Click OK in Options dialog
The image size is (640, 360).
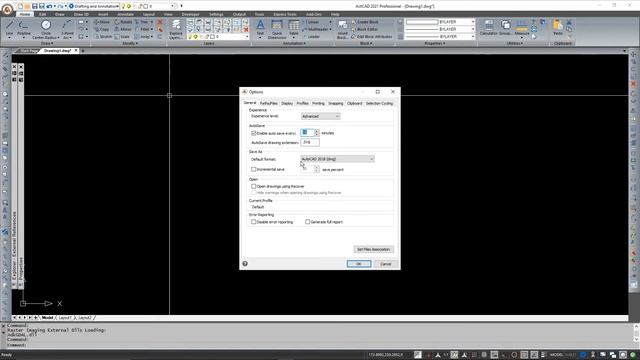[x=359, y=264]
